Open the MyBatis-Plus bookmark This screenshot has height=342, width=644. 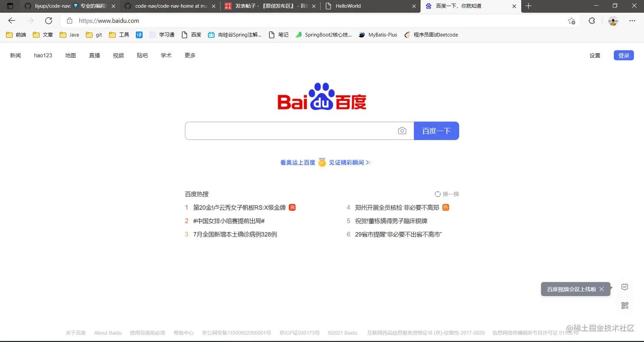pyautogui.click(x=378, y=35)
